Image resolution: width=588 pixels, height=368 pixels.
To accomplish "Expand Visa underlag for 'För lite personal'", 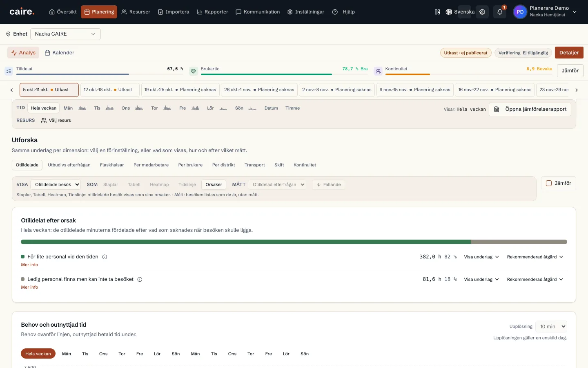I will [481, 257].
